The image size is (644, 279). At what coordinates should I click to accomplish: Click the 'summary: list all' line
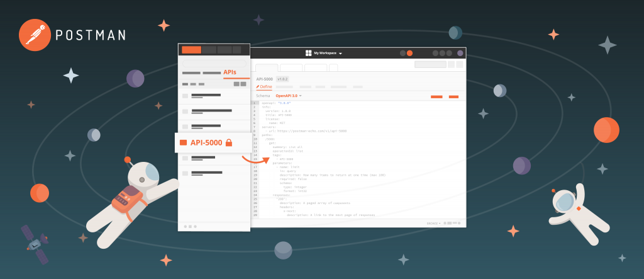click(287, 147)
